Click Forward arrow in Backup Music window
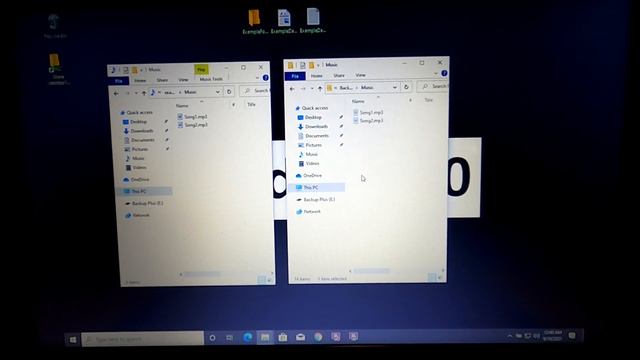Image resolution: width=640 pixels, height=360 pixels. pyautogui.click(x=303, y=89)
